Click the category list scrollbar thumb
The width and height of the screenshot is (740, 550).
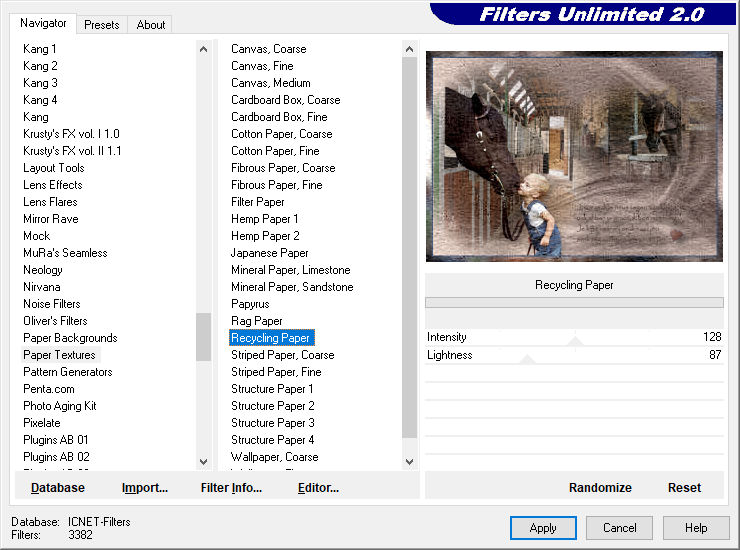pyautogui.click(x=203, y=337)
